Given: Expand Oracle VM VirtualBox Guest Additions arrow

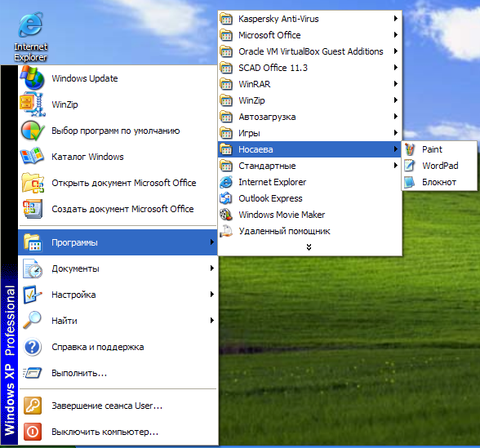Looking at the screenshot, I should tap(395, 51).
